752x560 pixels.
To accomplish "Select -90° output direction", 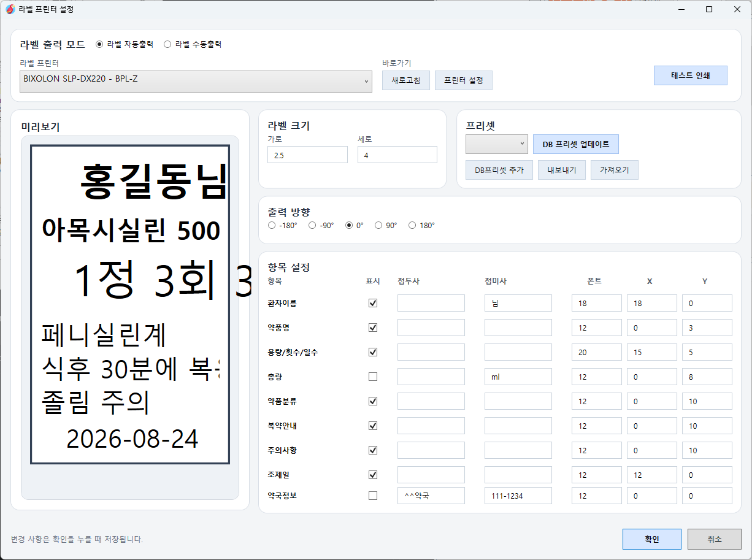I will tap(321, 225).
